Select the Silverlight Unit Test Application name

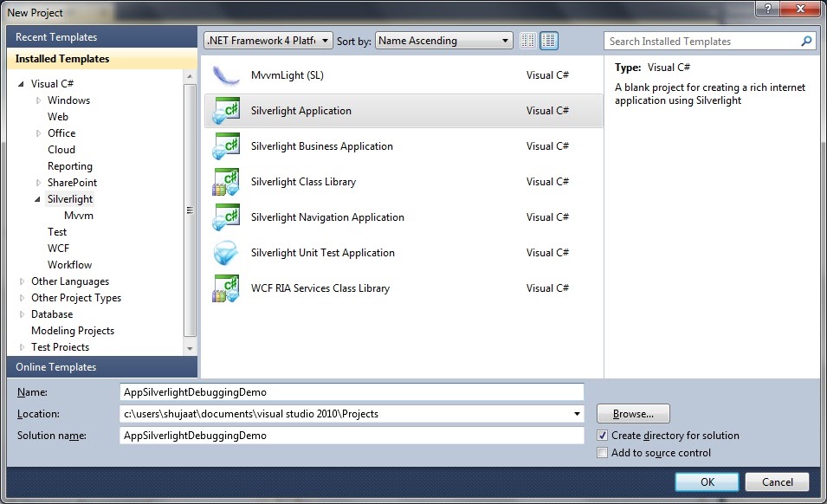(x=323, y=253)
